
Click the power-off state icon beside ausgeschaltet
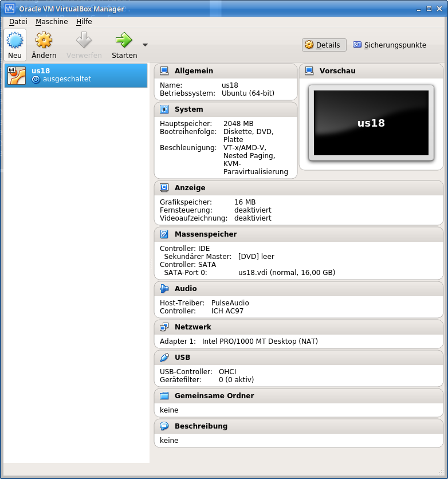[36, 80]
